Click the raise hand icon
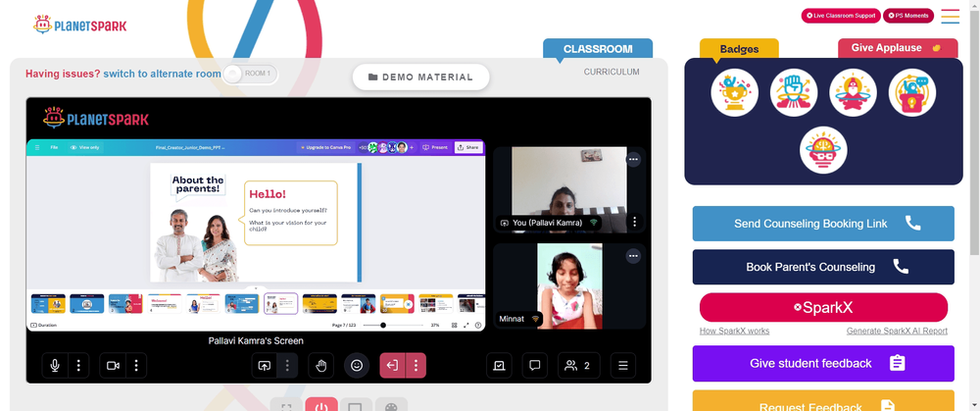The width and height of the screenshot is (980, 411). click(321, 365)
